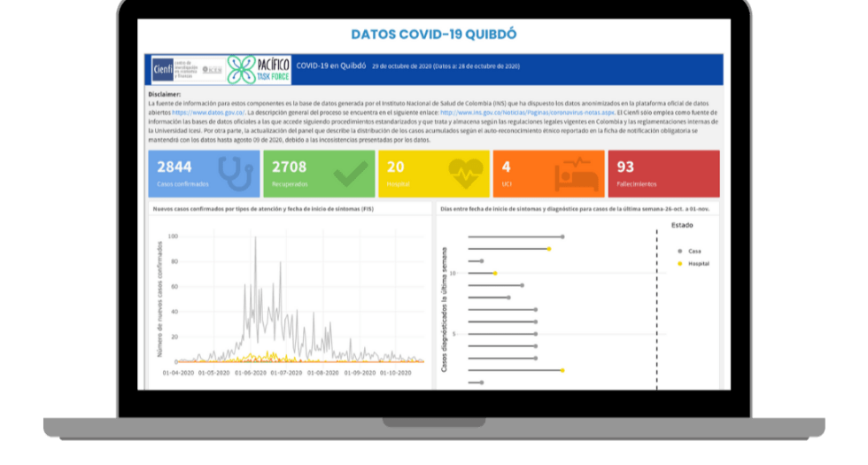
Task: Click the topmost gray dot in lollipop chart
Action: [562, 236]
